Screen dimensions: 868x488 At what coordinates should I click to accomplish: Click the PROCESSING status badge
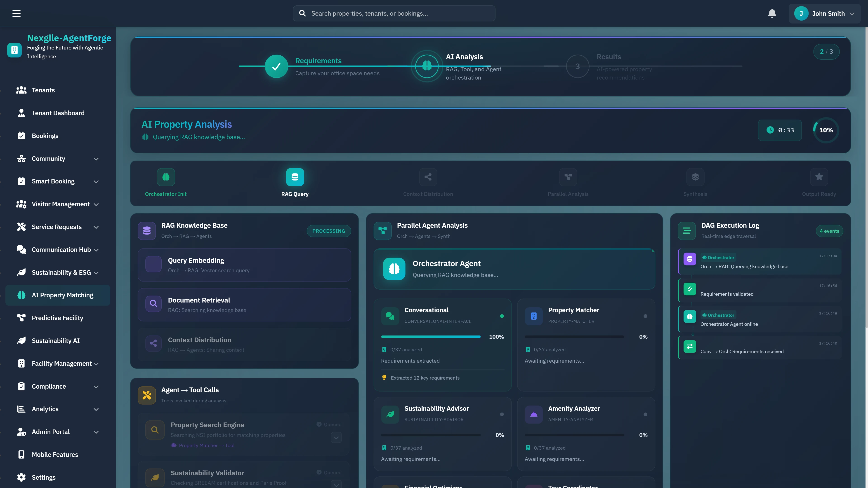coord(328,231)
